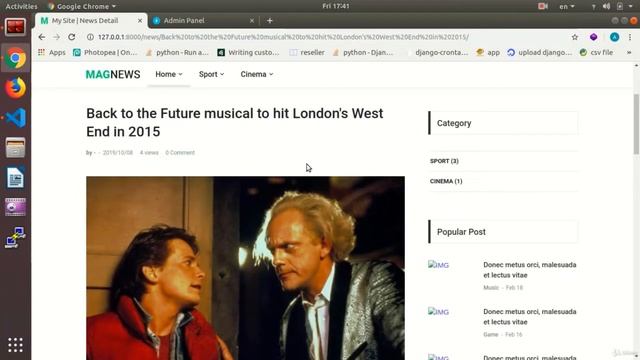Image resolution: width=640 pixels, height=360 pixels.
Task: Open the purple video editor dock icon
Action: (16, 207)
